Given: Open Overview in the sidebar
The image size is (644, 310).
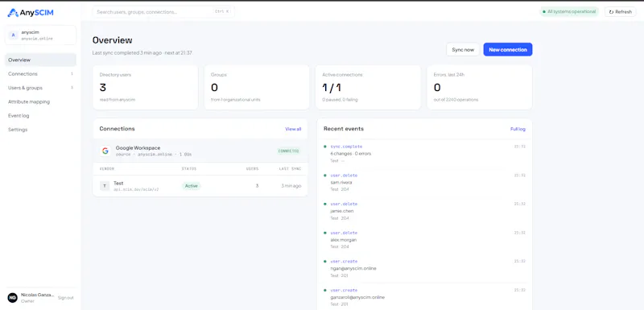Looking at the screenshot, I should click(40, 60).
